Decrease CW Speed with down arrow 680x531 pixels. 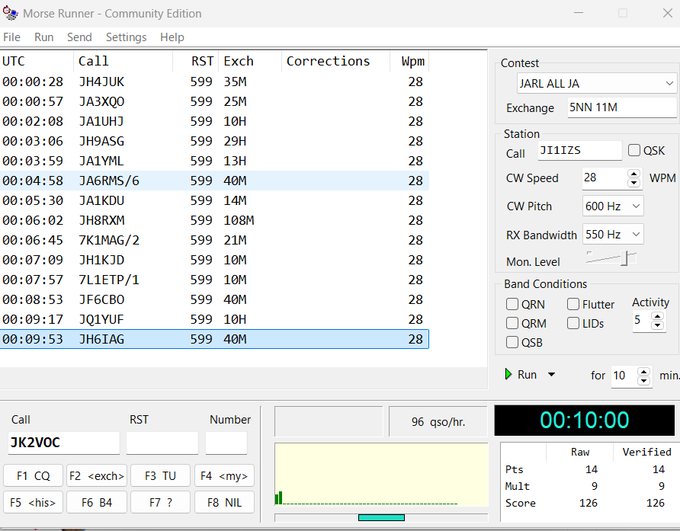pos(634,183)
